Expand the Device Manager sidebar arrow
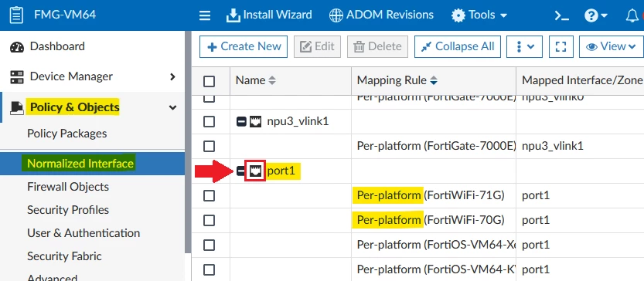This screenshot has width=644, height=281. pyautogui.click(x=172, y=76)
